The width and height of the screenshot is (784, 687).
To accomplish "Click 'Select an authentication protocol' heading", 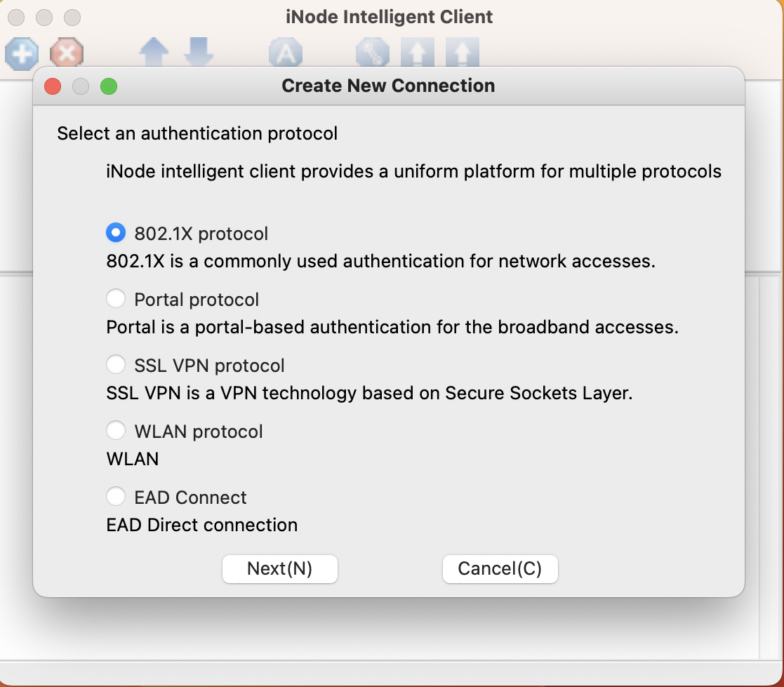I will click(x=197, y=133).
